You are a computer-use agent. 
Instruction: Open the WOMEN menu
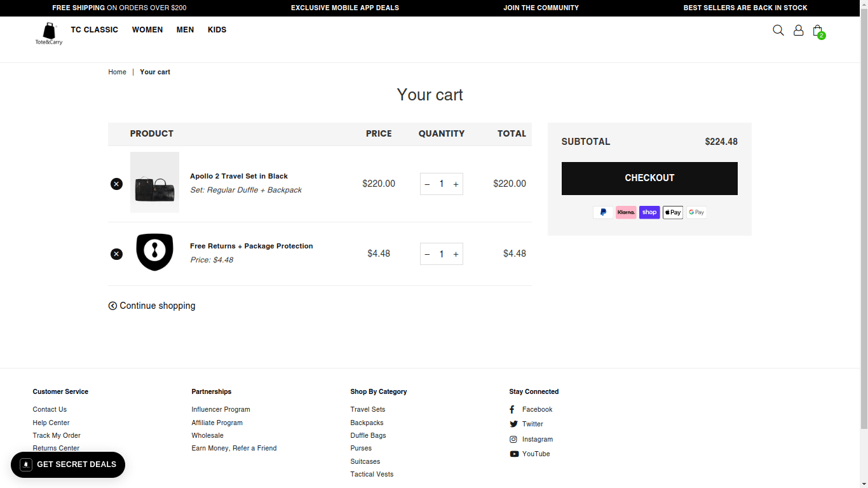coord(147,29)
